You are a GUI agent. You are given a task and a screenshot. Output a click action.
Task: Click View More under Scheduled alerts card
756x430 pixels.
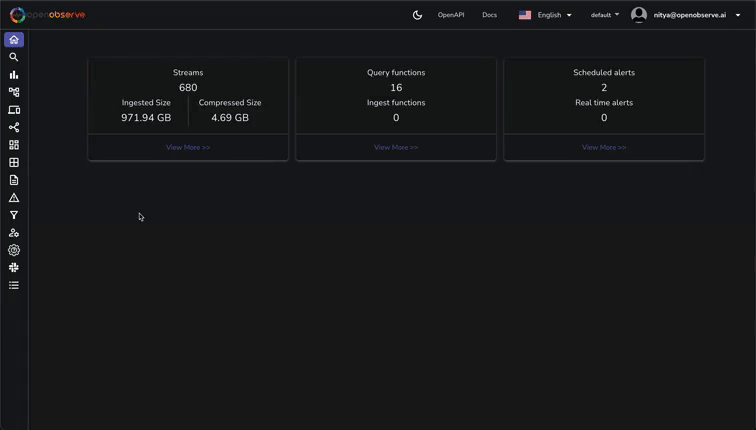(x=604, y=147)
